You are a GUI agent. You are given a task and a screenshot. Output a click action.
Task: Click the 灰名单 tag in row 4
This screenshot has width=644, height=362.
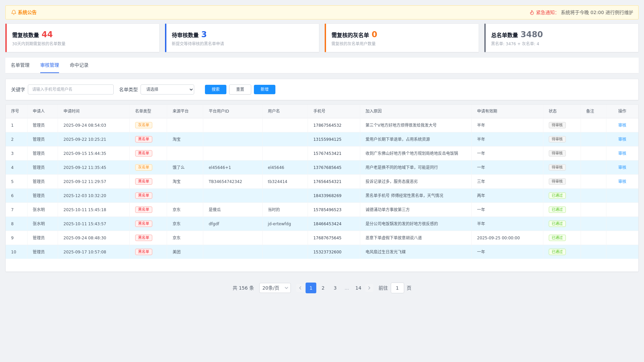(144, 167)
